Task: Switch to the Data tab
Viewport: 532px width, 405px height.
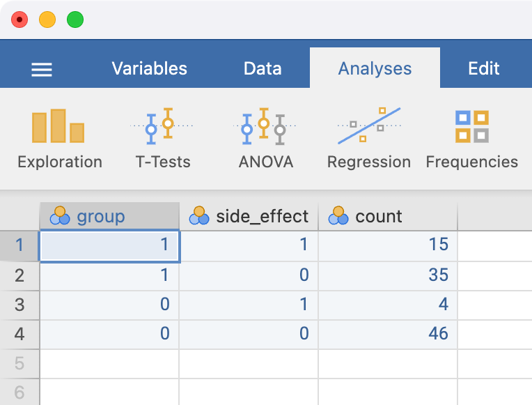Action: [x=263, y=68]
